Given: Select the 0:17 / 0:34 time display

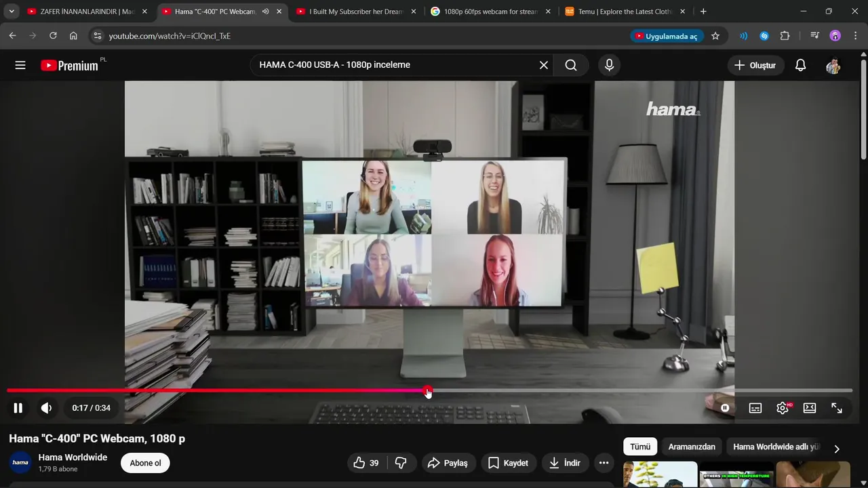Looking at the screenshot, I should pos(92,408).
